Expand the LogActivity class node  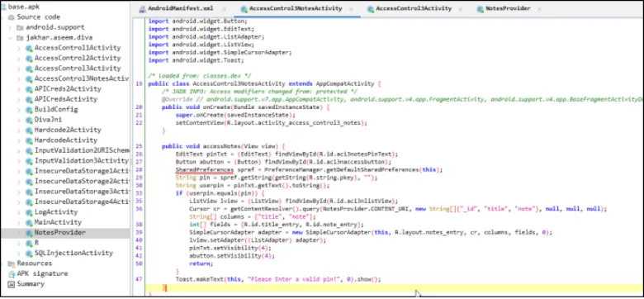[x=18, y=212]
